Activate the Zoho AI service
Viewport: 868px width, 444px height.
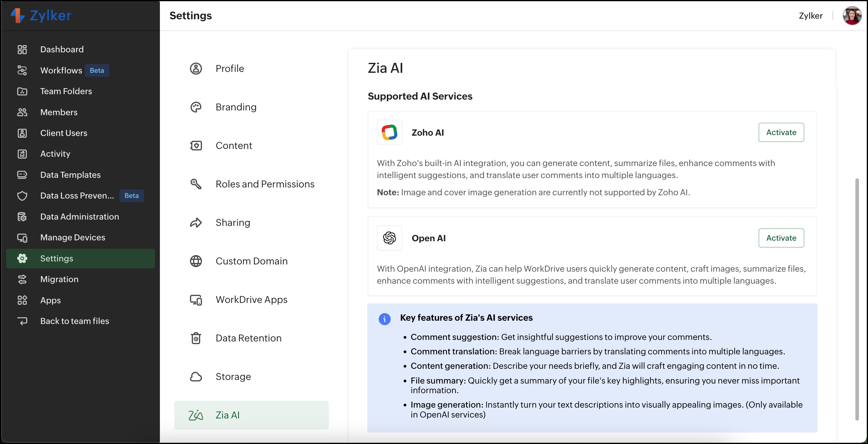click(781, 132)
